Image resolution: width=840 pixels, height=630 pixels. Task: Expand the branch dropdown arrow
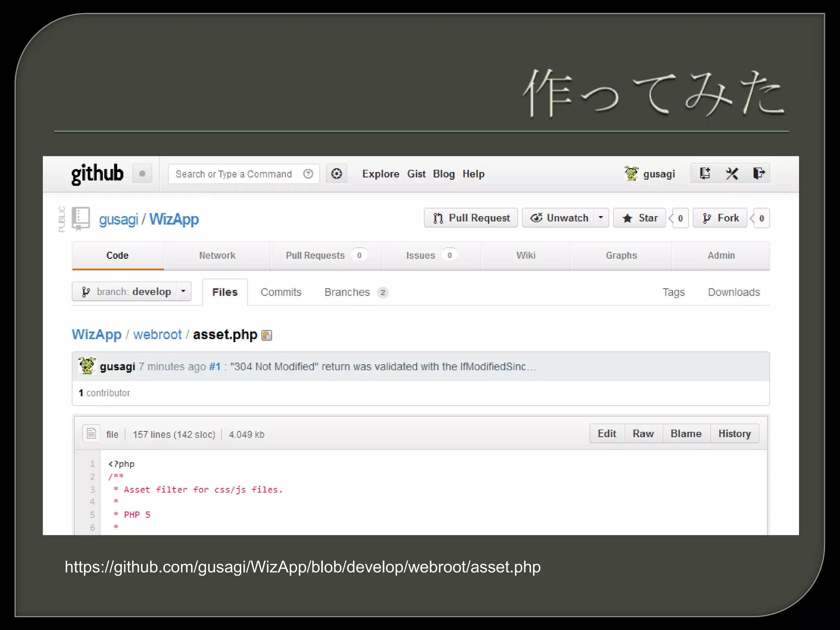coord(183,291)
